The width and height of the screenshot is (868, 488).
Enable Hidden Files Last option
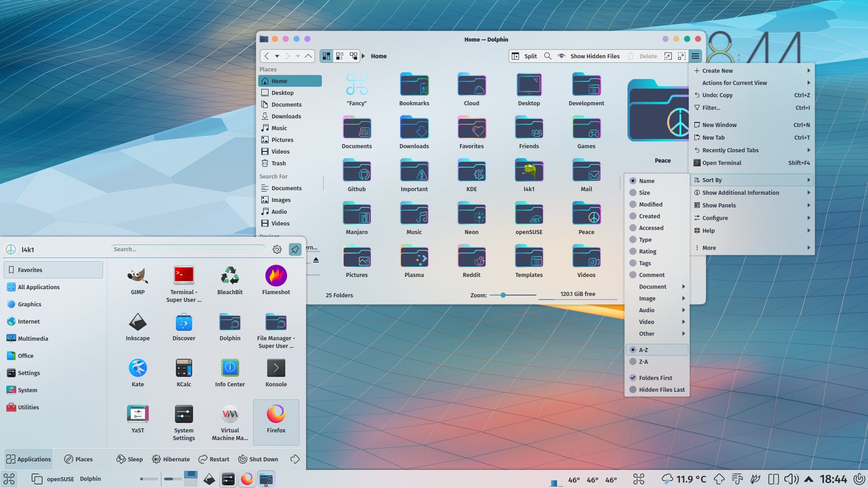[657, 389]
